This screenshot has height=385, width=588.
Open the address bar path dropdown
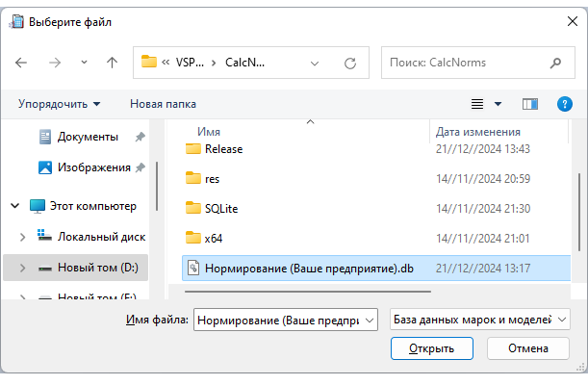pos(315,63)
